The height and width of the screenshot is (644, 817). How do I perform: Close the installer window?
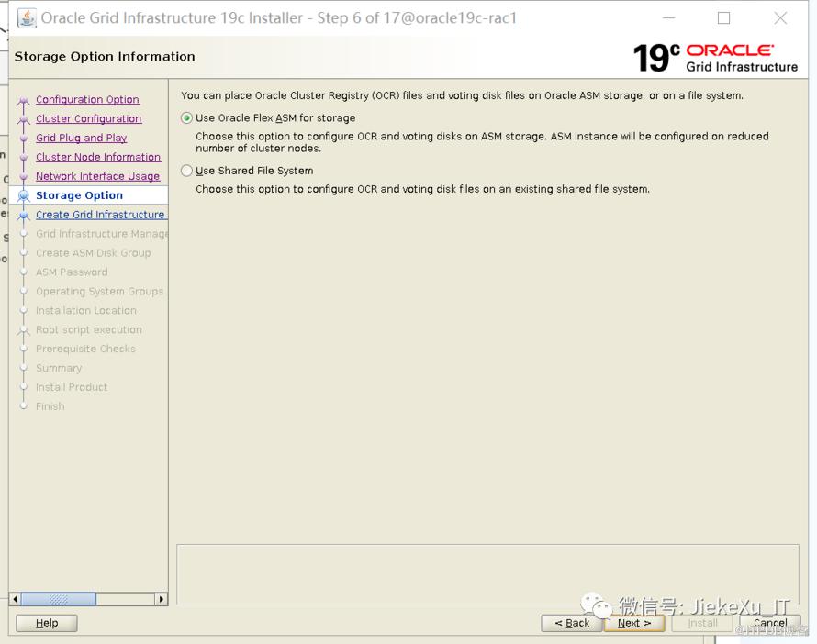(780, 18)
